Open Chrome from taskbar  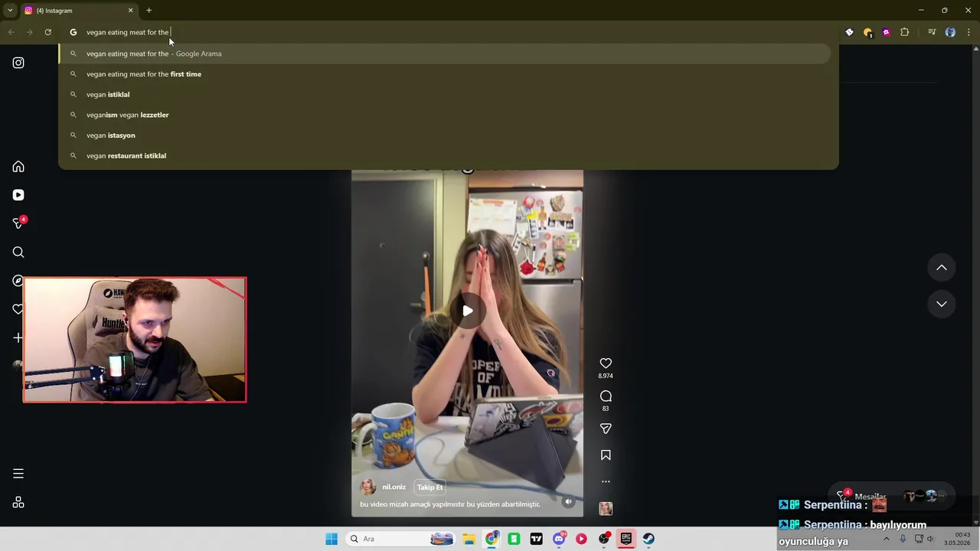click(x=492, y=539)
